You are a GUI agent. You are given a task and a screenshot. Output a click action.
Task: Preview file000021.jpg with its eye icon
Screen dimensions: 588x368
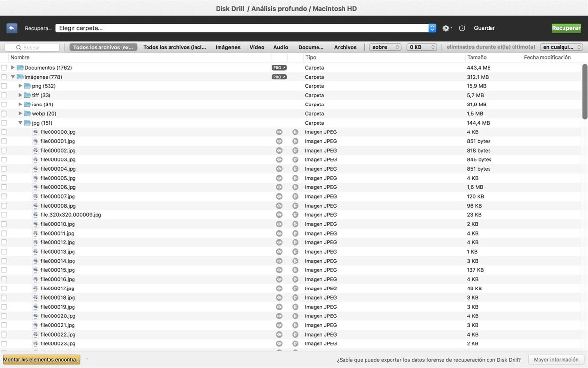(x=279, y=325)
